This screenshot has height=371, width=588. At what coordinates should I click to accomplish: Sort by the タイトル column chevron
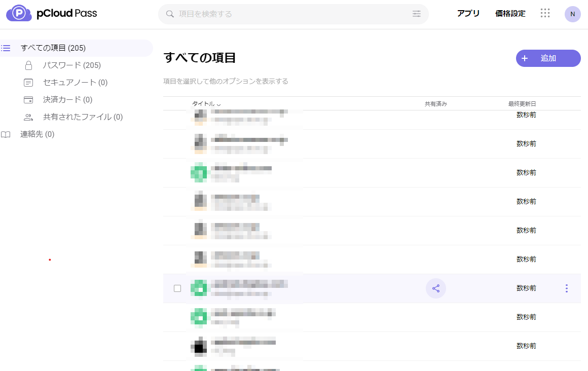click(x=219, y=104)
